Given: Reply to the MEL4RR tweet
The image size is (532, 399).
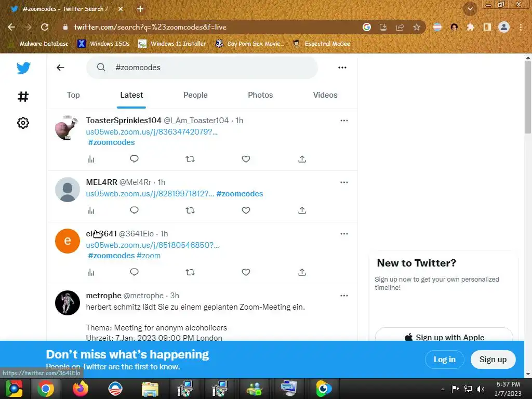Looking at the screenshot, I should tap(135, 210).
